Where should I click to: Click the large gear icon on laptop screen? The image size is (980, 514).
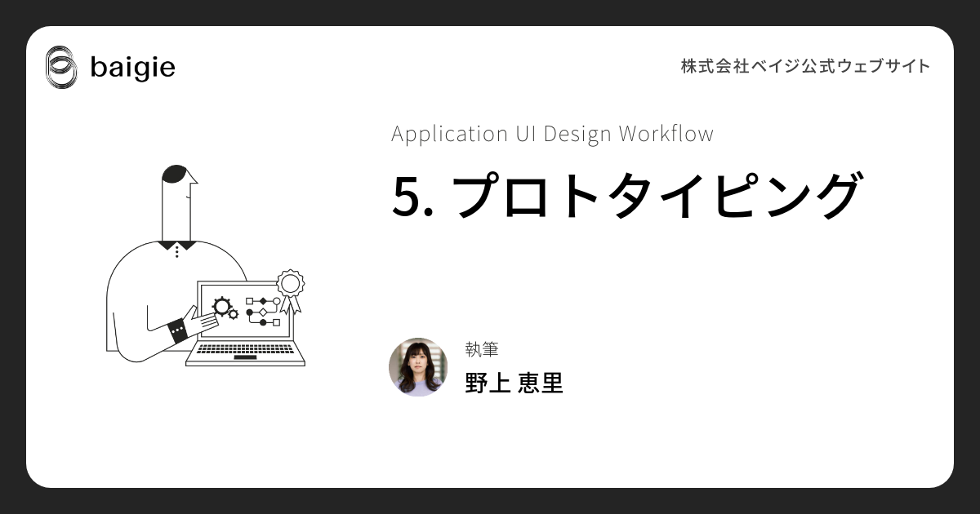[x=220, y=306]
